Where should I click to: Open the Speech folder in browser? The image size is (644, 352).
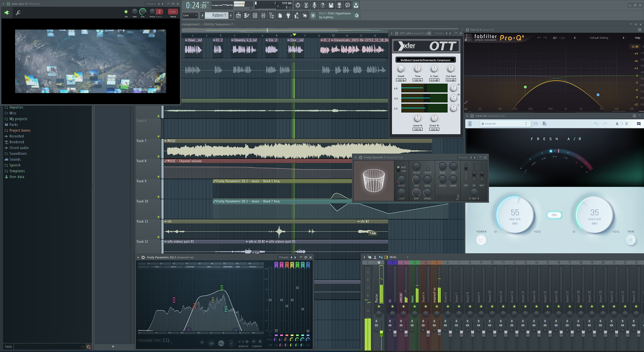(x=15, y=165)
